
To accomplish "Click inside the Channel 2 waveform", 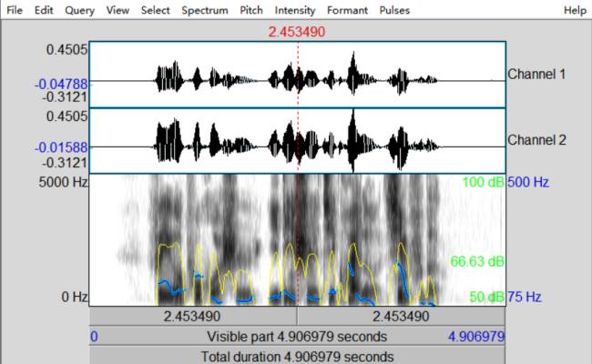I will coord(228,141).
